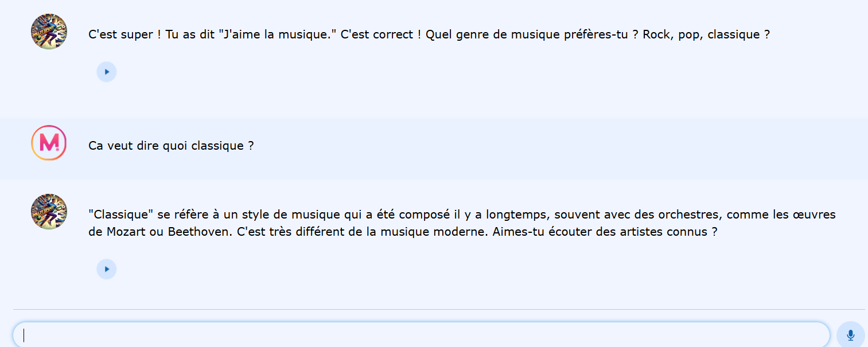Select the highlighted user message row background
Viewport: 868px width, 347px height.
[434, 149]
